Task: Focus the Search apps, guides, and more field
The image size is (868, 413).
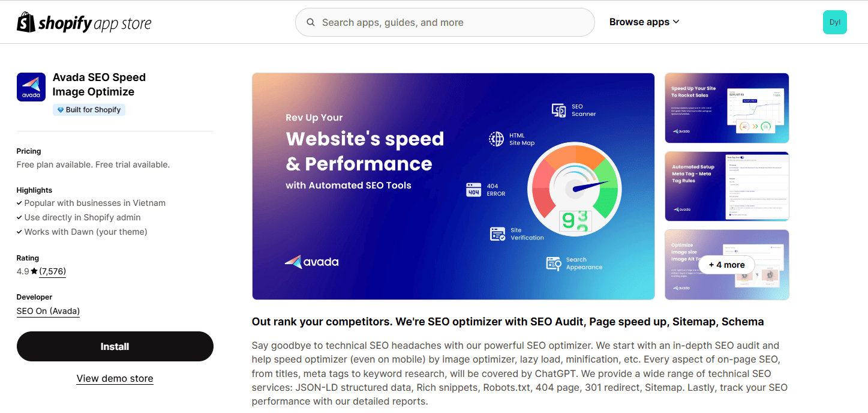Action: pos(444,22)
